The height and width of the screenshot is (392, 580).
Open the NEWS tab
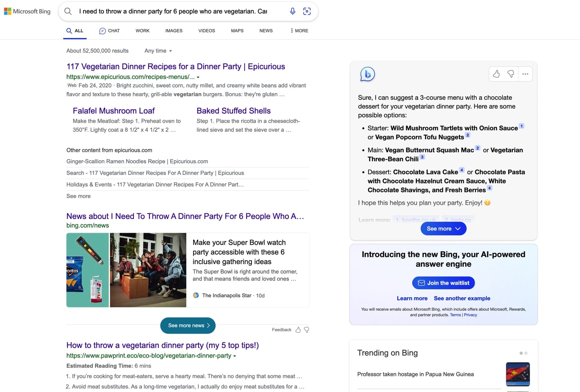(x=266, y=31)
